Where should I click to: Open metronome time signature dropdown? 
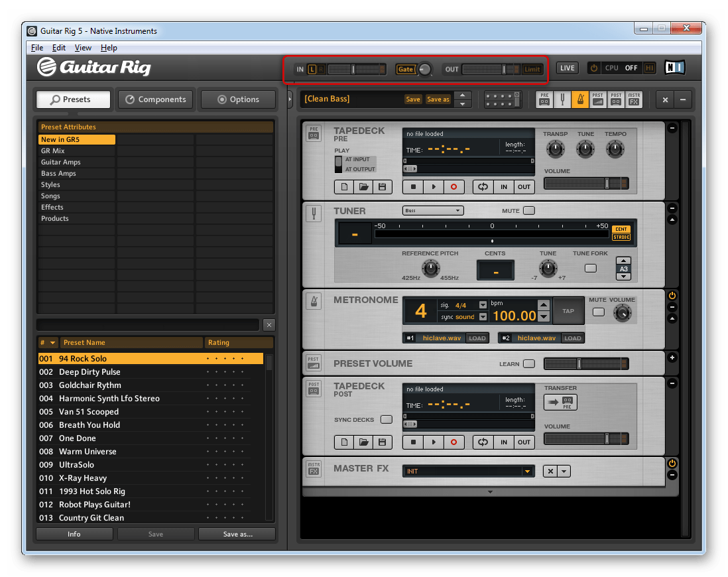click(x=483, y=305)
